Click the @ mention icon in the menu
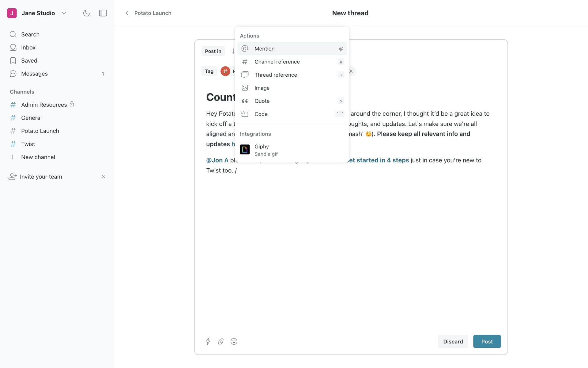Image resolution: width=588 pixels, height=368 pixels. point(245,48)
